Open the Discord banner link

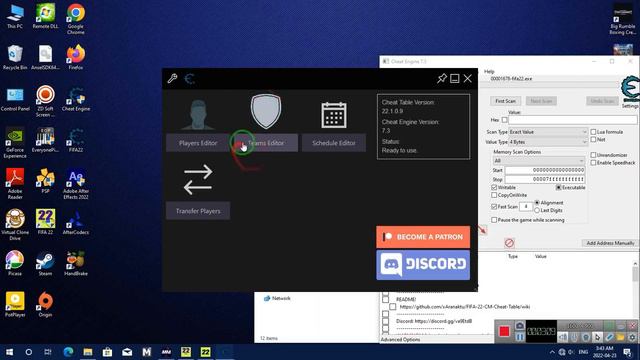click(x=423, y=265)
